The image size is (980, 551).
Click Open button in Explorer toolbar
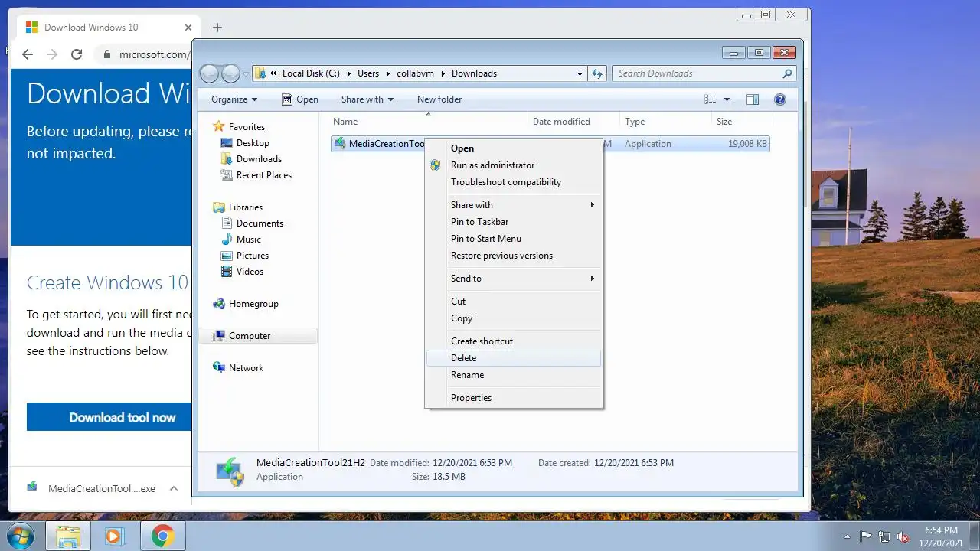coord(299,99)
